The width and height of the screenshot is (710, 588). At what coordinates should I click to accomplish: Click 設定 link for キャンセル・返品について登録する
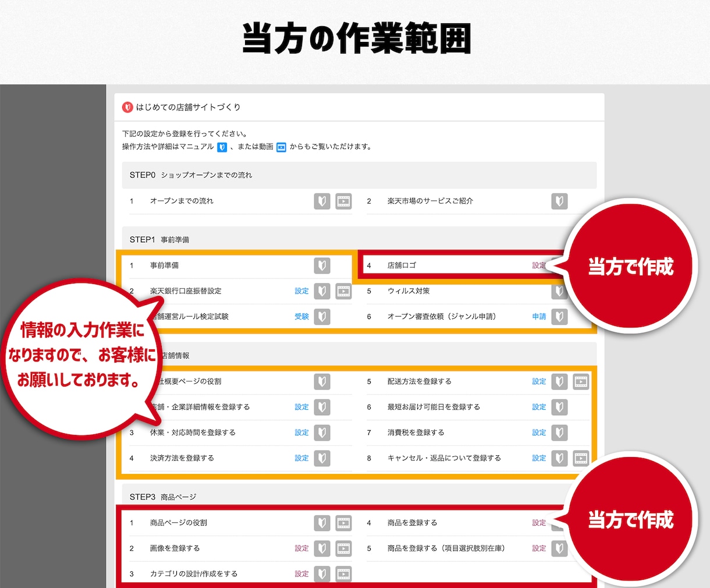tap(539, 459)
